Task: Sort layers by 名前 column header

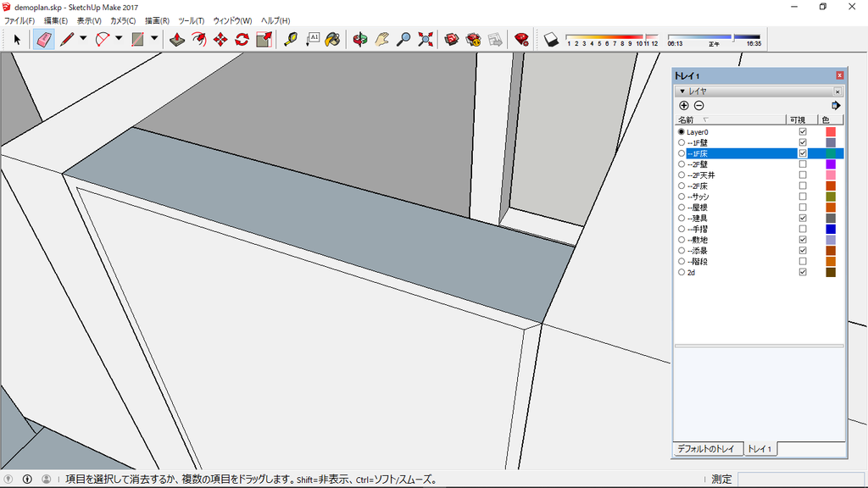Action: (731, 120)
